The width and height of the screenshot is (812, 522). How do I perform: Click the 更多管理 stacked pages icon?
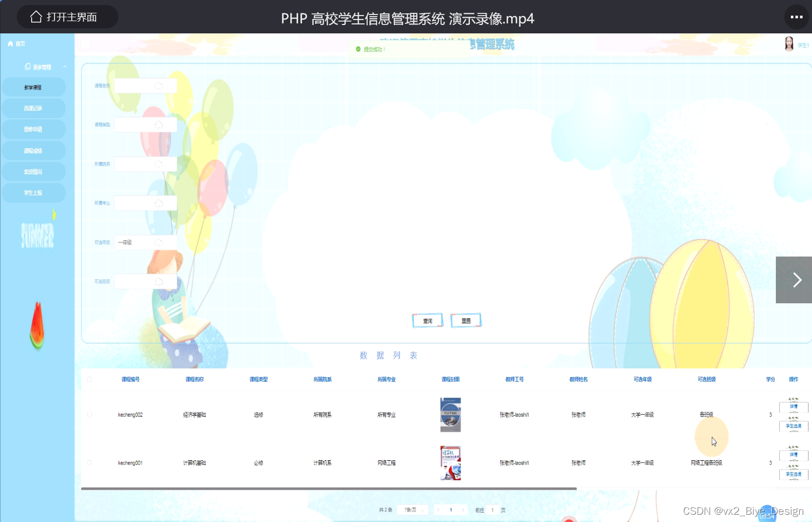tap(28, 67)
